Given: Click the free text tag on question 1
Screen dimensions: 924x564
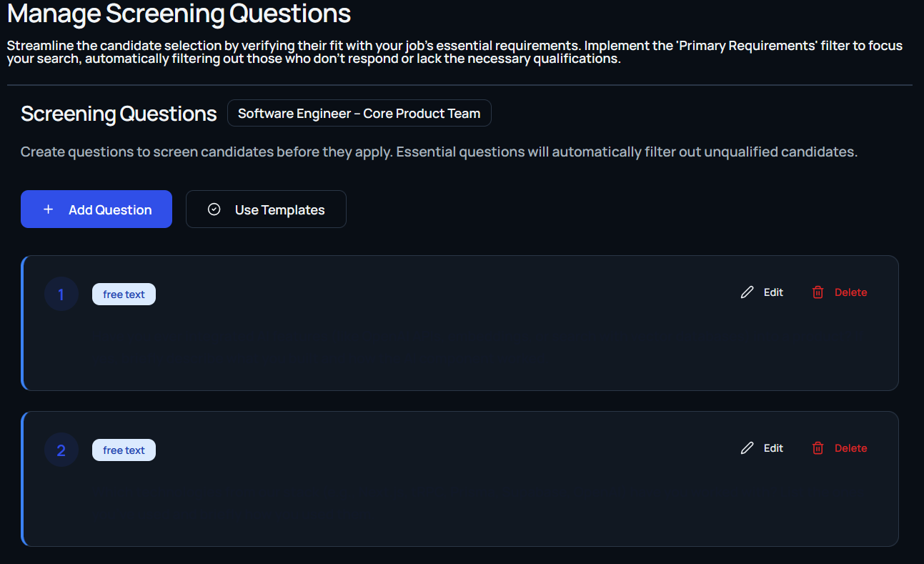Looking at the screenshot, I should pos(124,295).
